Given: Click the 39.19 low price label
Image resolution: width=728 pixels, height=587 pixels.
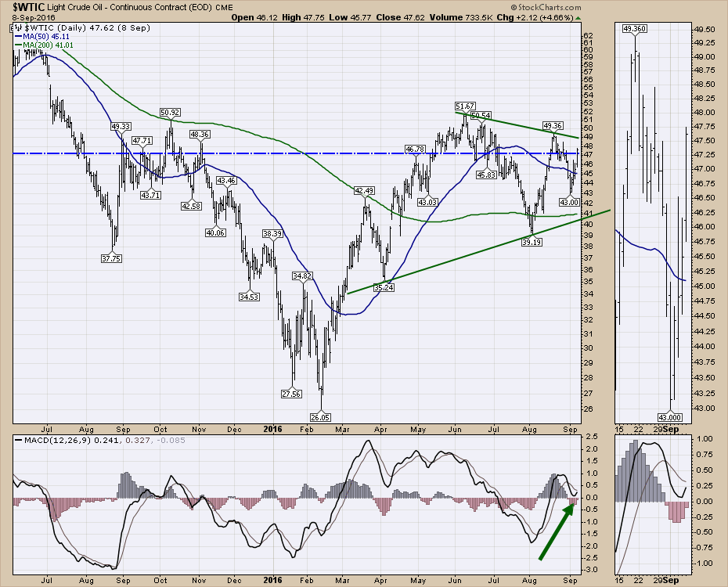Looking at the screenshot, I should [532, 242].
